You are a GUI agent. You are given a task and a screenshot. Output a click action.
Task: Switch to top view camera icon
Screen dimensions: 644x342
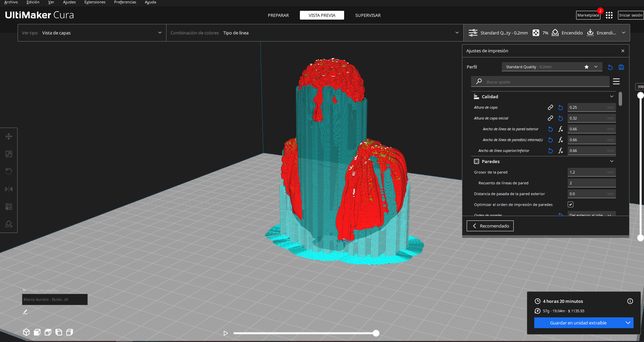pos(48,332)
